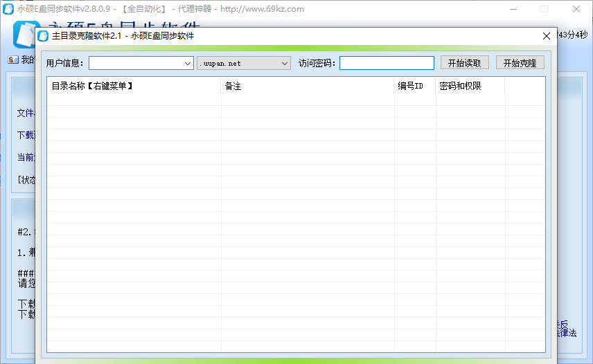Click the 访问密码 label
The height and width of the screenshot is (364, 593).
pos(317,63)
